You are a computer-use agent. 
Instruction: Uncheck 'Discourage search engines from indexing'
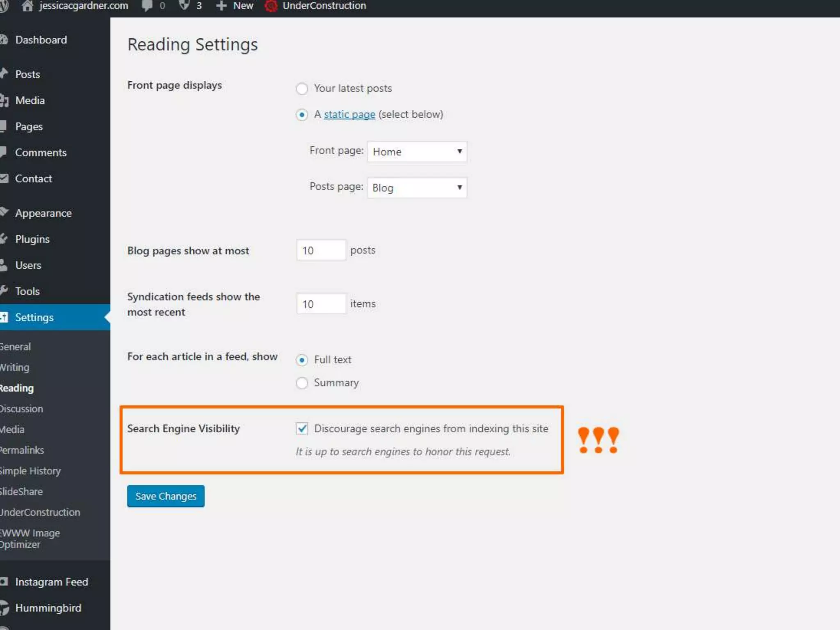tap(302, 429)
